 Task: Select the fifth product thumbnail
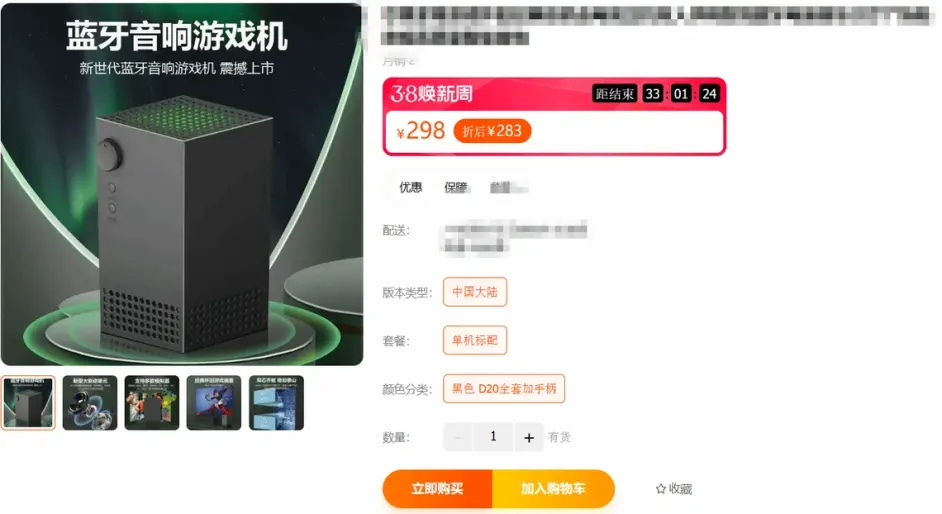click(x=276, y=403)
